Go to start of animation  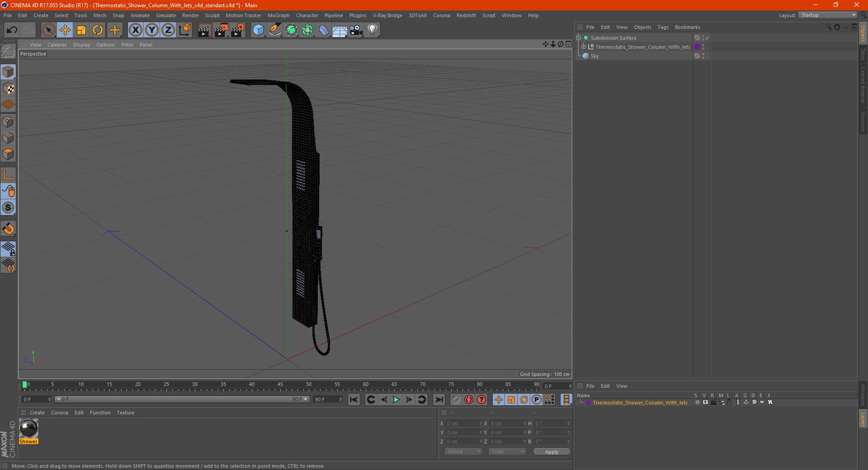pos(354,399)
